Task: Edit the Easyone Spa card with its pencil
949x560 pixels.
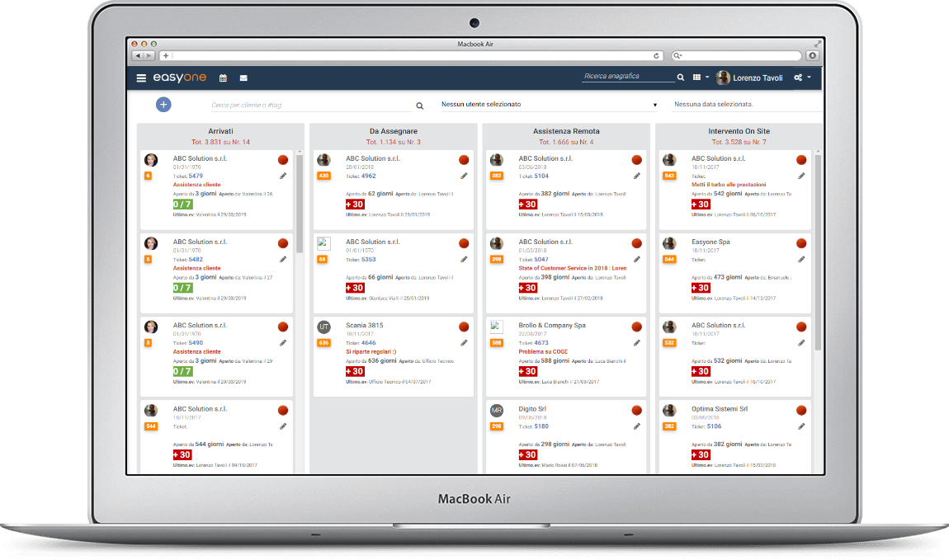Action: [801, 260]
